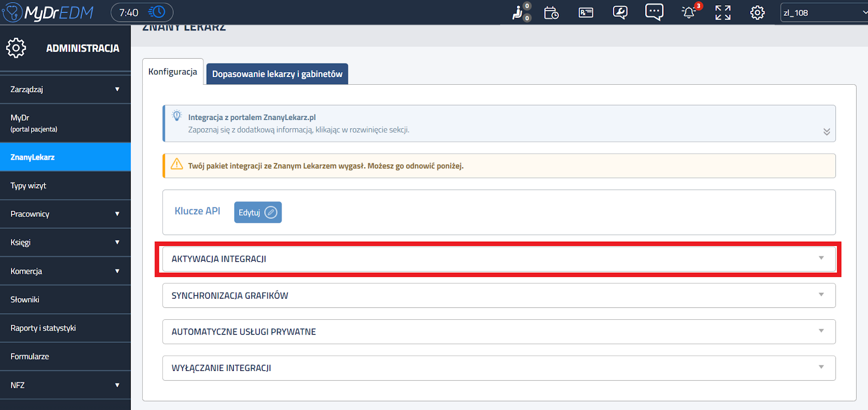
Task: Open Typy wizyt in the sidebar
Action: click(x=65, y=186)
